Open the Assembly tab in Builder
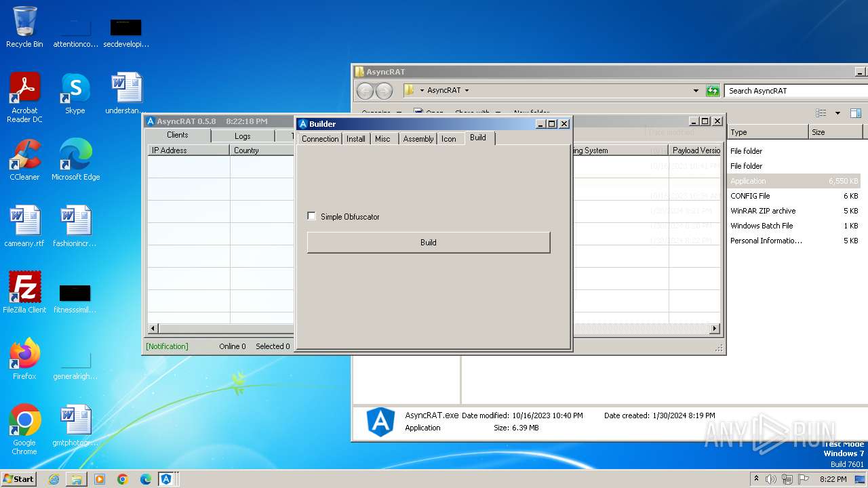868x488 pixels. click(x=418, y=139)
